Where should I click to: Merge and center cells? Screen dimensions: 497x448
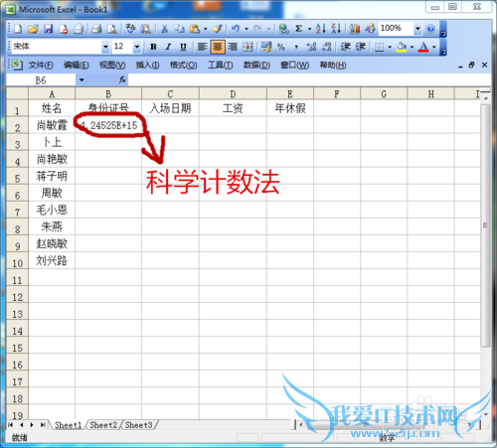(x=248, y=47)
